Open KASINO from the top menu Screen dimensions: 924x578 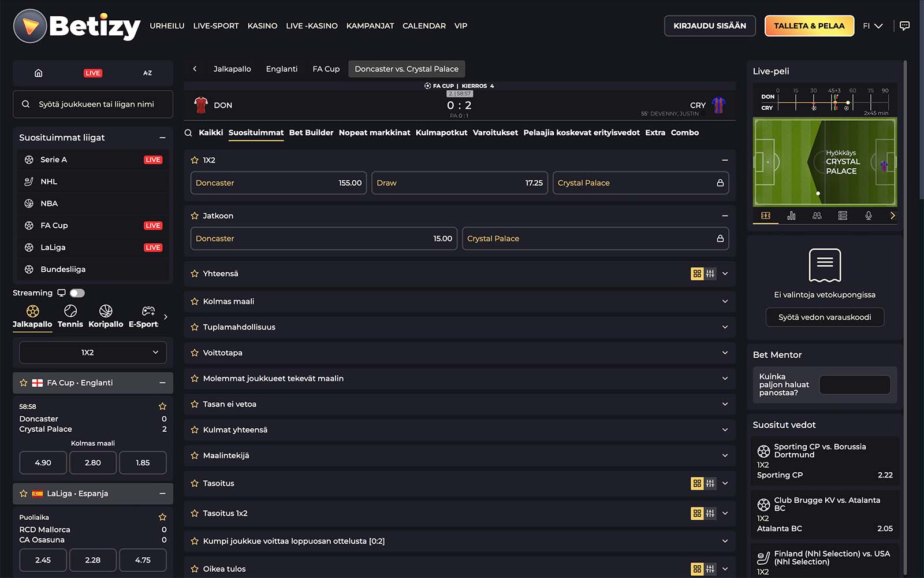click(262, 26)
